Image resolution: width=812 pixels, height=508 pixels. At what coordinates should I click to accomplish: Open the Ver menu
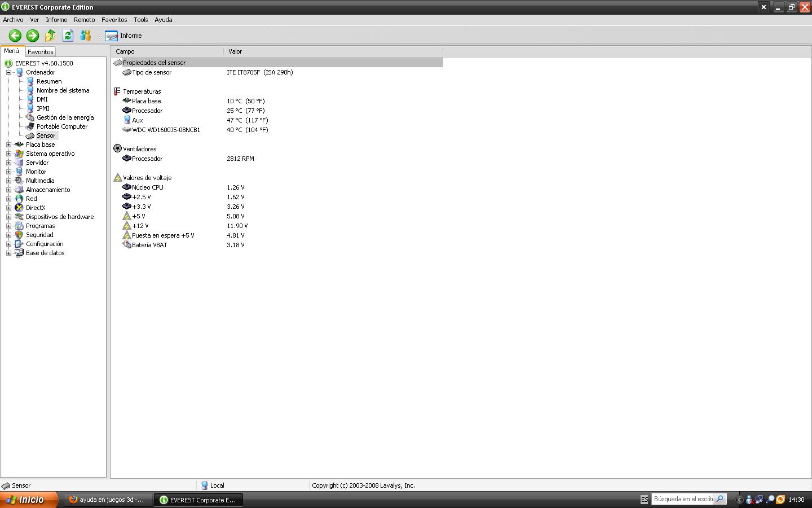point(34,20)
